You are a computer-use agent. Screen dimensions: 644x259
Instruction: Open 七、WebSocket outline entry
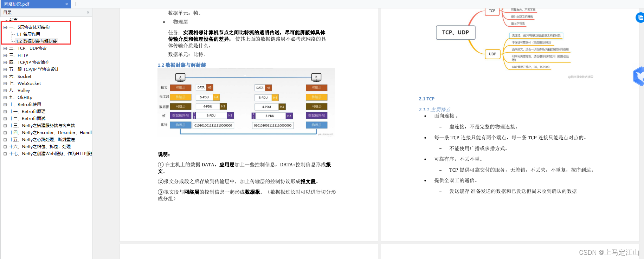pyautogui.click(x=25, y=84)
